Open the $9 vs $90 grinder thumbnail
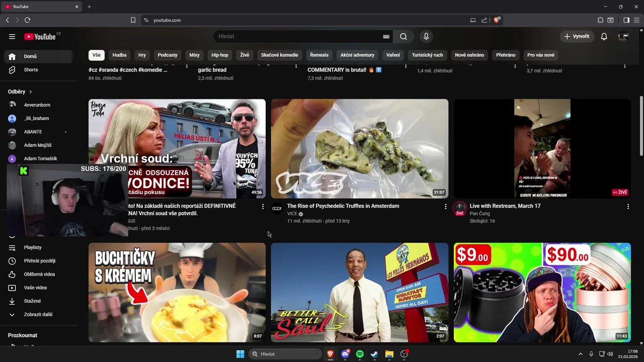The height and width of the screenshot is (362, 644). (x=542, y=293)
